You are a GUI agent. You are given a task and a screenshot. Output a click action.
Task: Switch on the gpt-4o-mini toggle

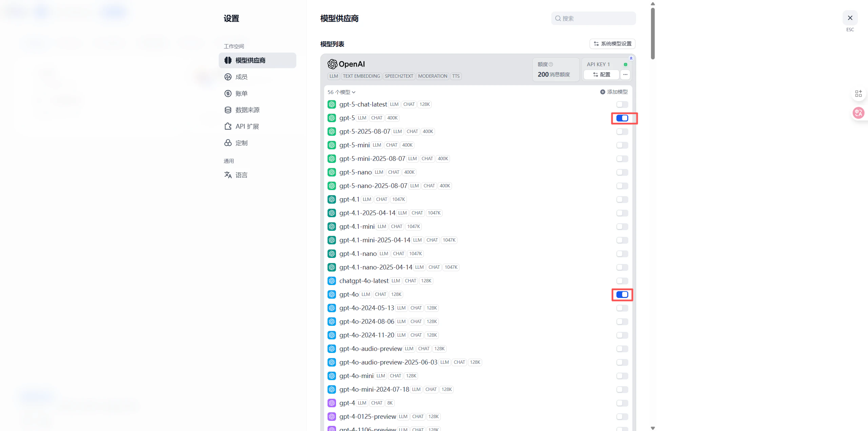point(622,376)
